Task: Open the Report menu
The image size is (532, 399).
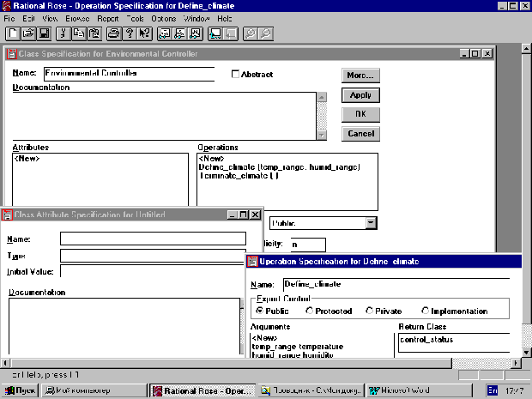Action: (107, 17)
